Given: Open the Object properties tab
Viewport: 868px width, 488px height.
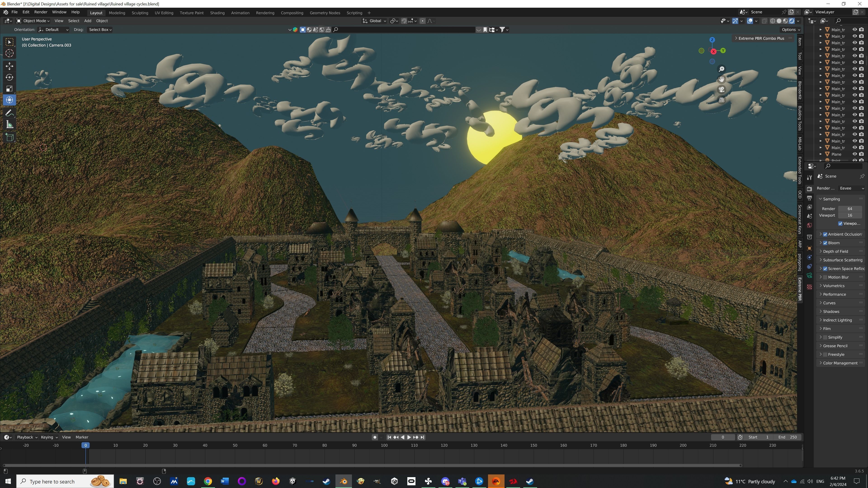Looking at the screenshot, I should pyautogui.click(x=809, y=248).
